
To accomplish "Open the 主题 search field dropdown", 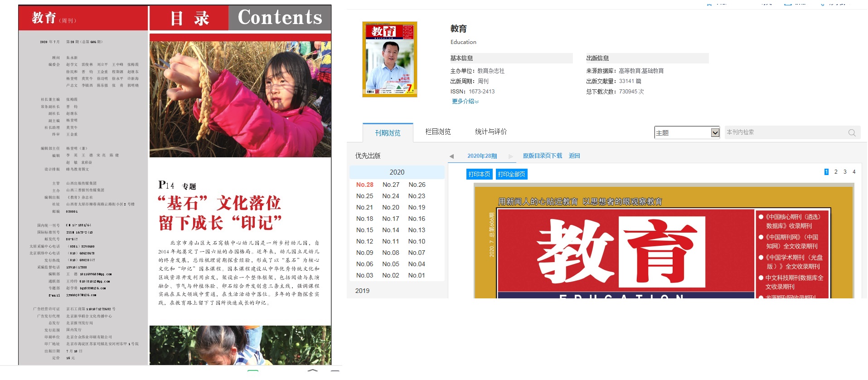I will [x=715, y=133].
